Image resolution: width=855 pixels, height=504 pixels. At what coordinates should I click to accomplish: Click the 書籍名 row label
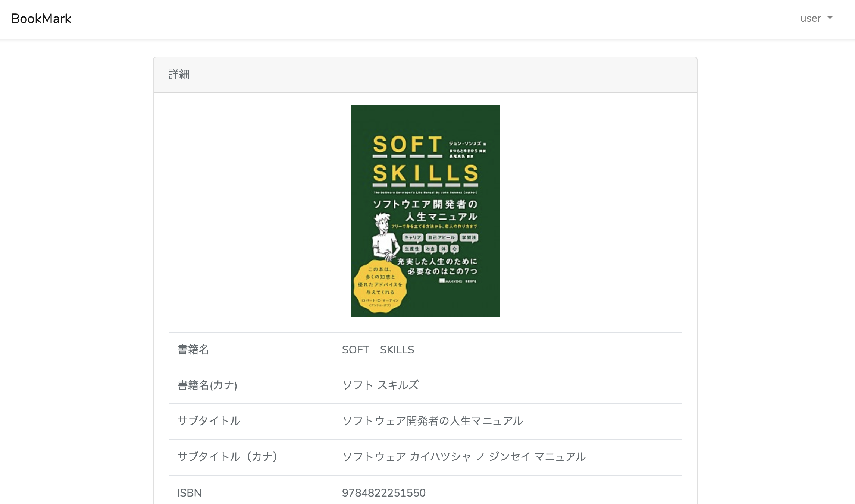[x=193, y=350]
